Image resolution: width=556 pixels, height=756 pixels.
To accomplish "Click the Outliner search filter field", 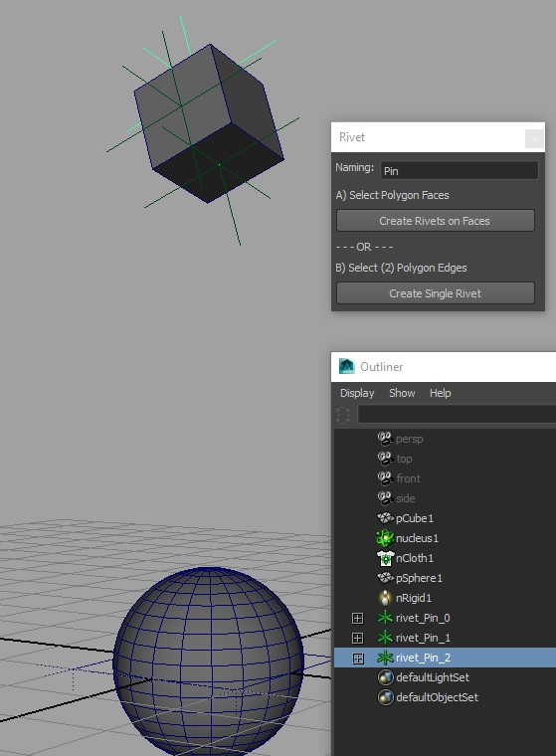I will 457,415.
